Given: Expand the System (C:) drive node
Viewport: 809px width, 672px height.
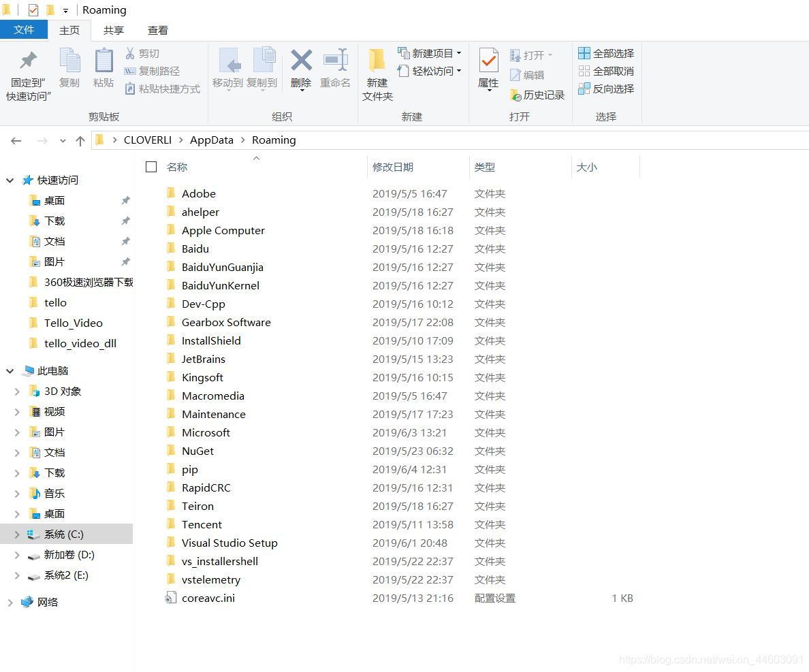Looking at the screenshot, I should (x=17, y=534).
